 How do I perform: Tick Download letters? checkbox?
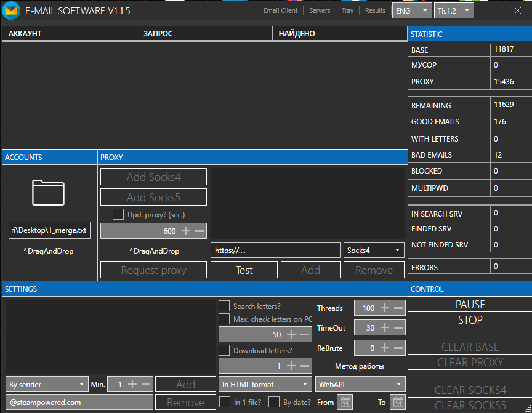pyautogui.click(x=224, y=350)
